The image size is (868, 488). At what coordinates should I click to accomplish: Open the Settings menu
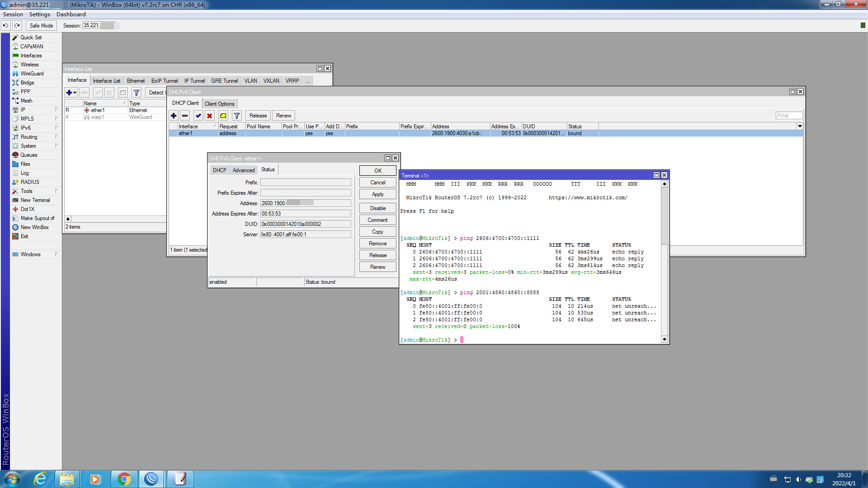[40, 14]
